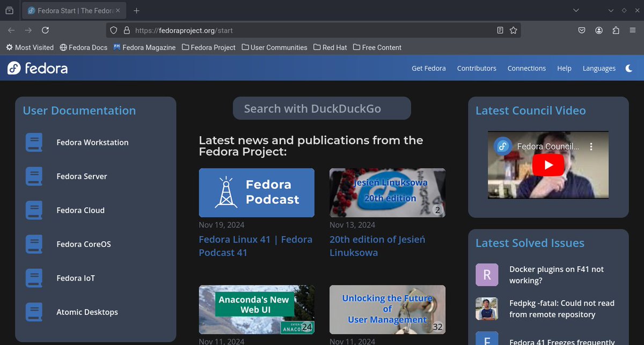The width and height of the screenshot is (644, 345).
Task: Reload the page with the refresh icon
Action: [x=46, y=31]
